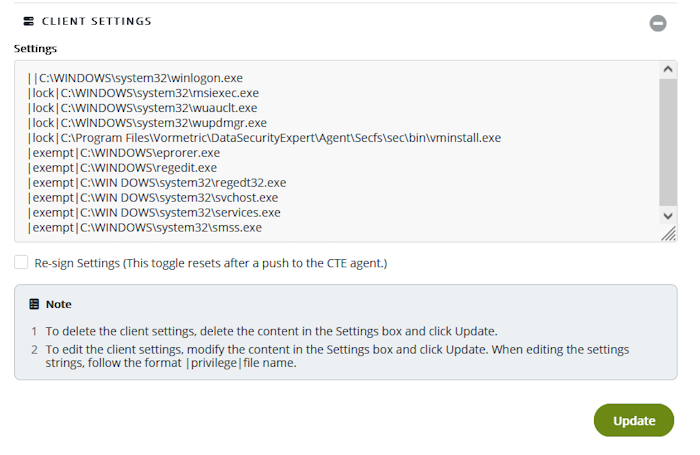700x455 pixels.
Task: Place cursor on the smss.exe line
Action: 145,228
